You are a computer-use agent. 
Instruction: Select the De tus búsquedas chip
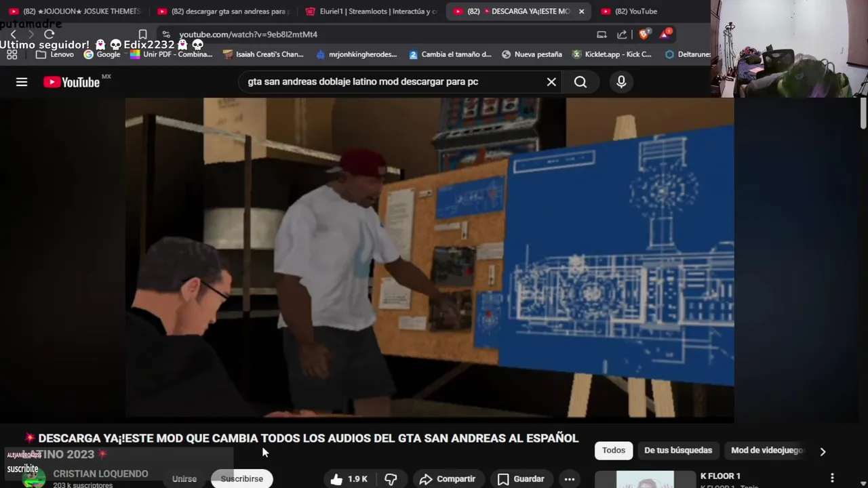(x=678, y=451)
